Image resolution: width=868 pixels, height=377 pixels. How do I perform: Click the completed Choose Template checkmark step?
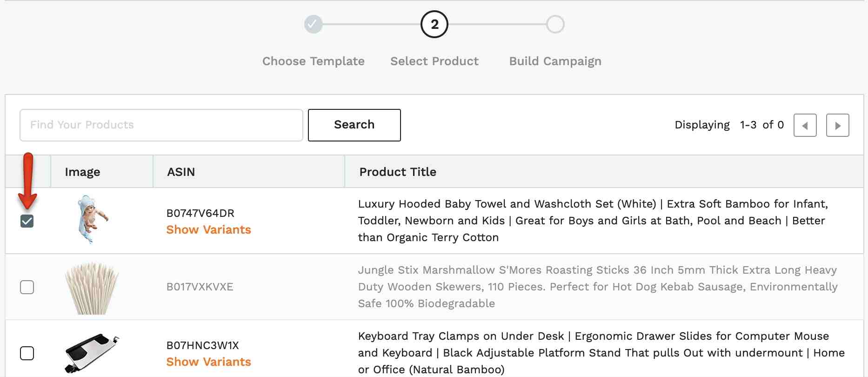[313, 24]
